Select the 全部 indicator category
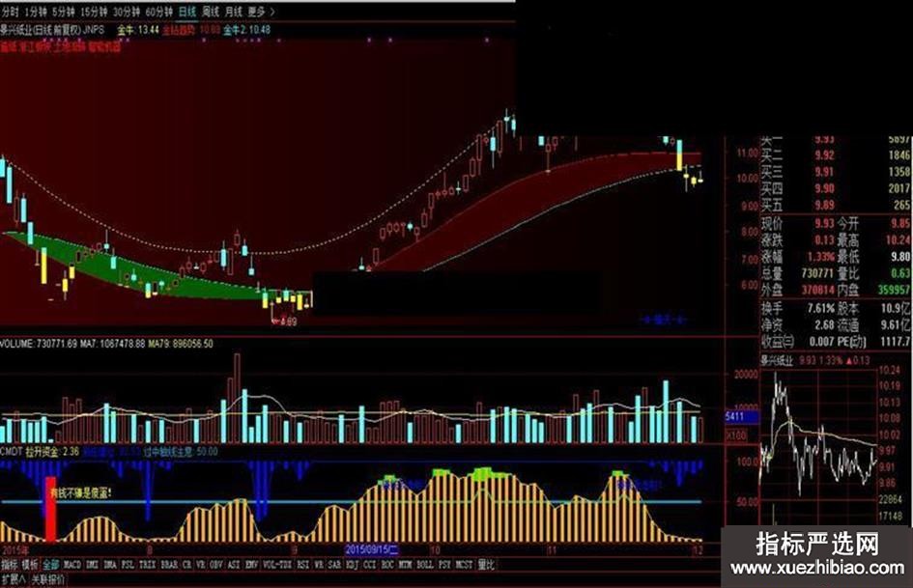 pyautogui.click(x=50, y=565)
